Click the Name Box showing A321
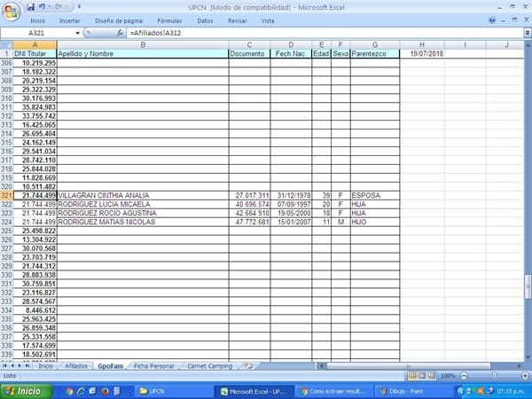 pyautogui.click(x=36, y=33)
